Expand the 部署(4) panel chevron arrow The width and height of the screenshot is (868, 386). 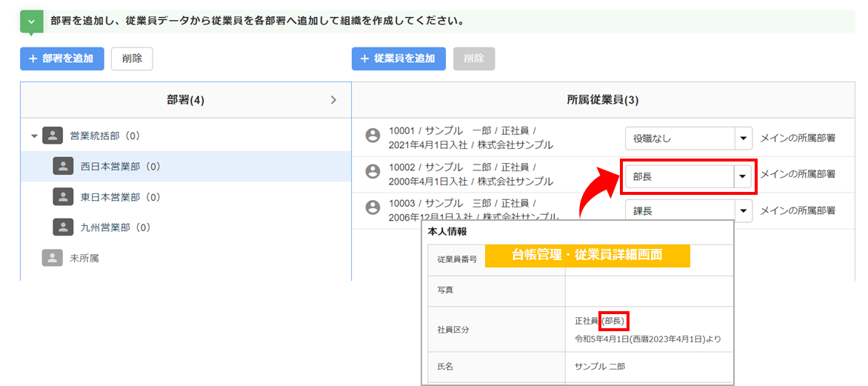[333, 100]
